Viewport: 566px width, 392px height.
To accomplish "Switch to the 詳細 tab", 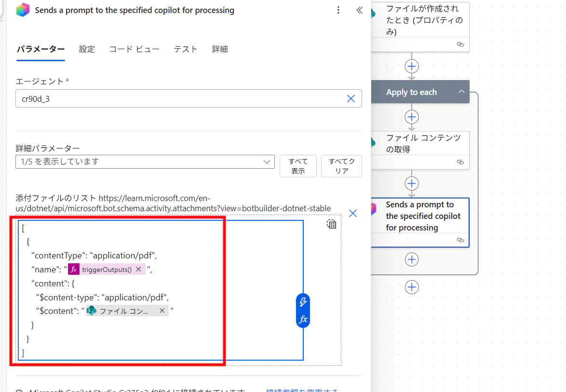I will [220, 49].
